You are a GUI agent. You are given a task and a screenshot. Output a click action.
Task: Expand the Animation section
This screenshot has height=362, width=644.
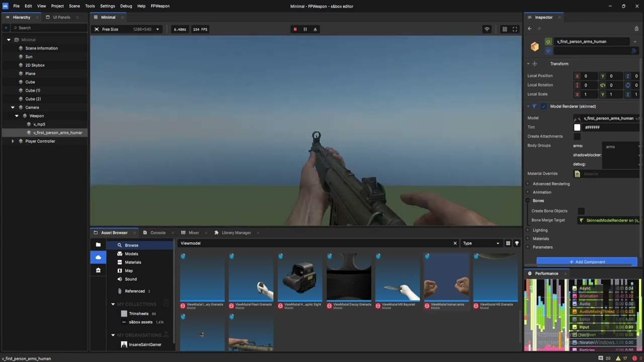tap(542, 192)
